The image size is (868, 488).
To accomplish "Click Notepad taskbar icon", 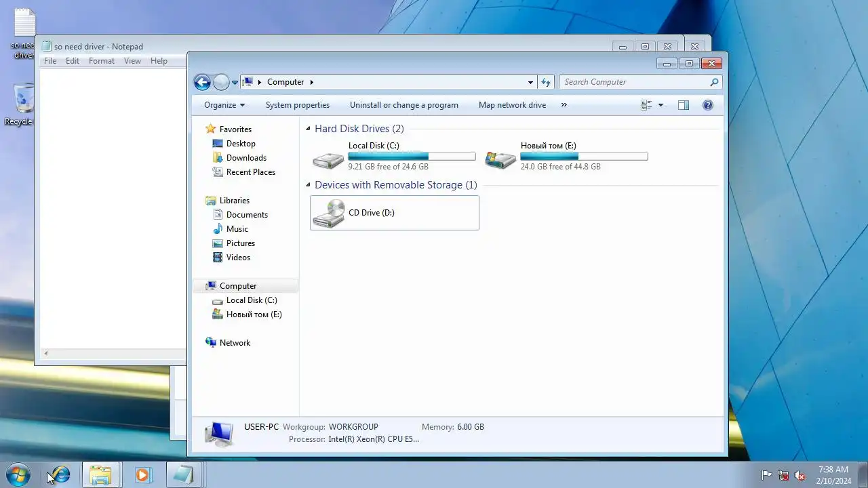I will click(183, 474).
